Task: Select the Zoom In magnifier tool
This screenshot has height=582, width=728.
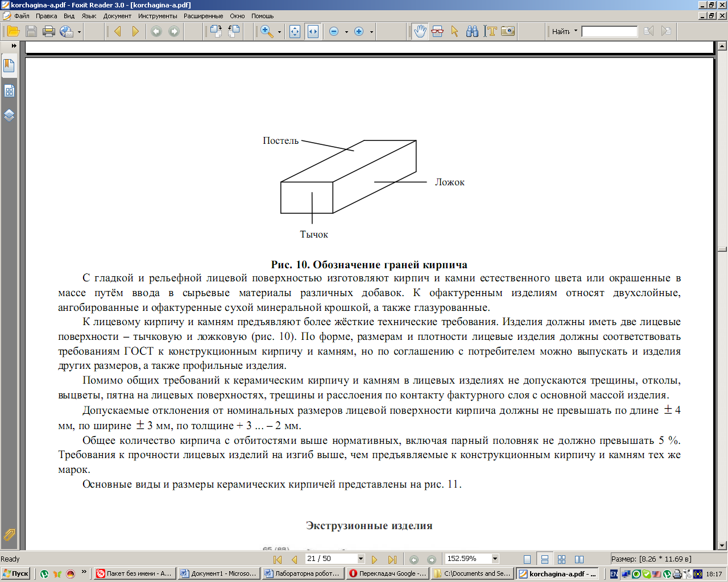Action: [267, 31]
